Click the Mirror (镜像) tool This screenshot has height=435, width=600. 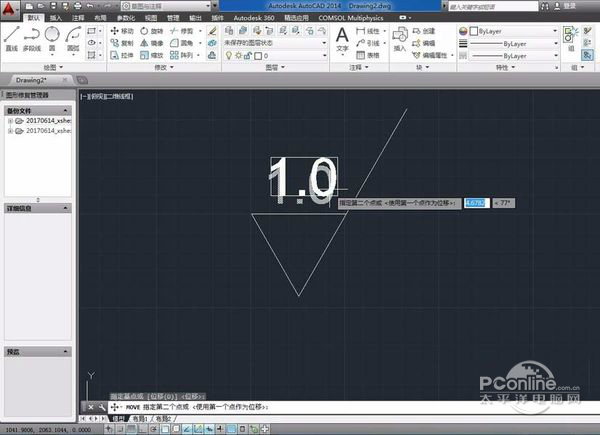[x=152, y=43]
